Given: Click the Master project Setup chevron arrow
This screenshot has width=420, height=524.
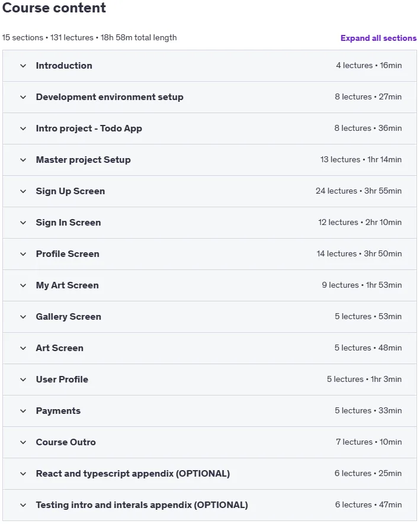Looking at the screenshot, I should (23, 160).
